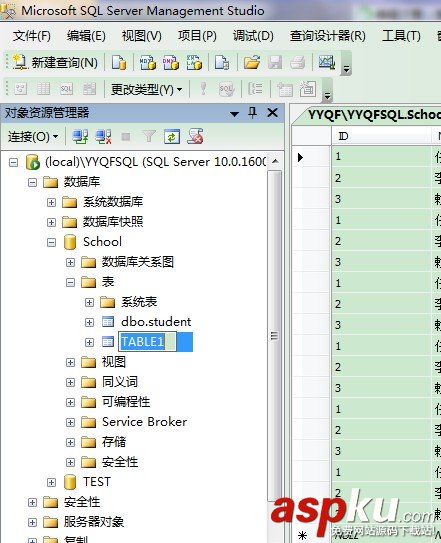The image size is (441, 543).
Task: Click the delete script icon in Object Explorer
Action: tap(195, 136)
